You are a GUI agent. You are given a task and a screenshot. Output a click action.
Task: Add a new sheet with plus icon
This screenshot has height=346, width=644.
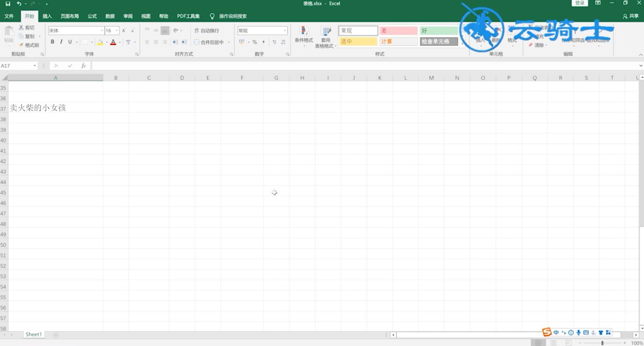click(56, 334)
